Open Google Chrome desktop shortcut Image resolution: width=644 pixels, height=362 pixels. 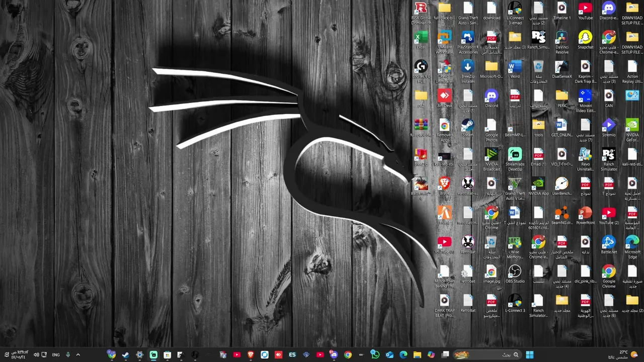[609, 277]
